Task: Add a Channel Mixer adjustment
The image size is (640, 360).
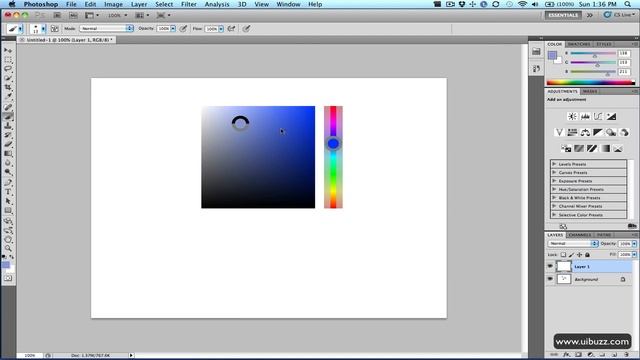Action: coord(624,132)
